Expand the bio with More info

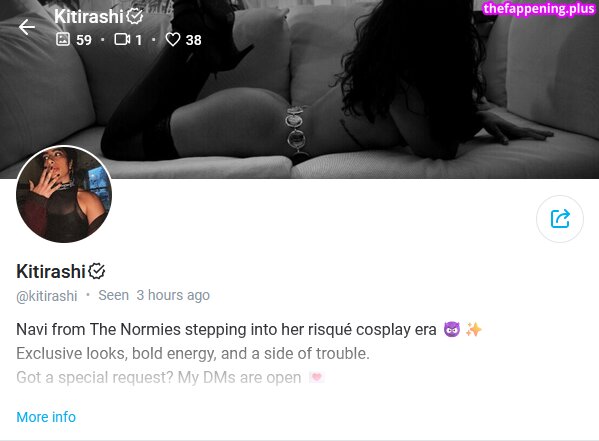(46, 417)
